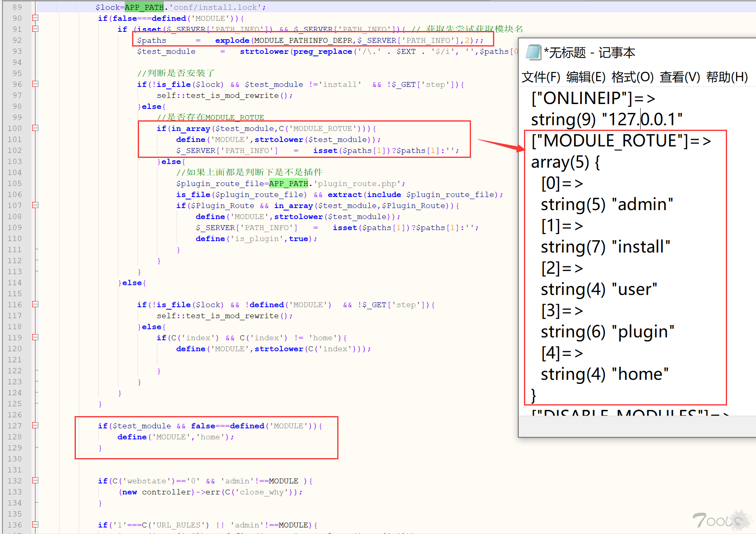Click the (new controller)->err code on line 133
756x534 pixels.
169,492
